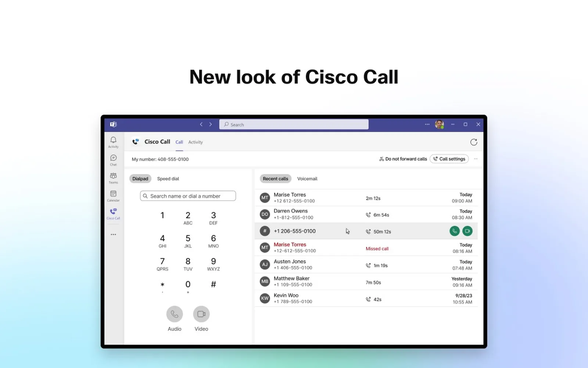
Task: Switch to the Activity tab in Cisco Call
Action: coord(196,142)
